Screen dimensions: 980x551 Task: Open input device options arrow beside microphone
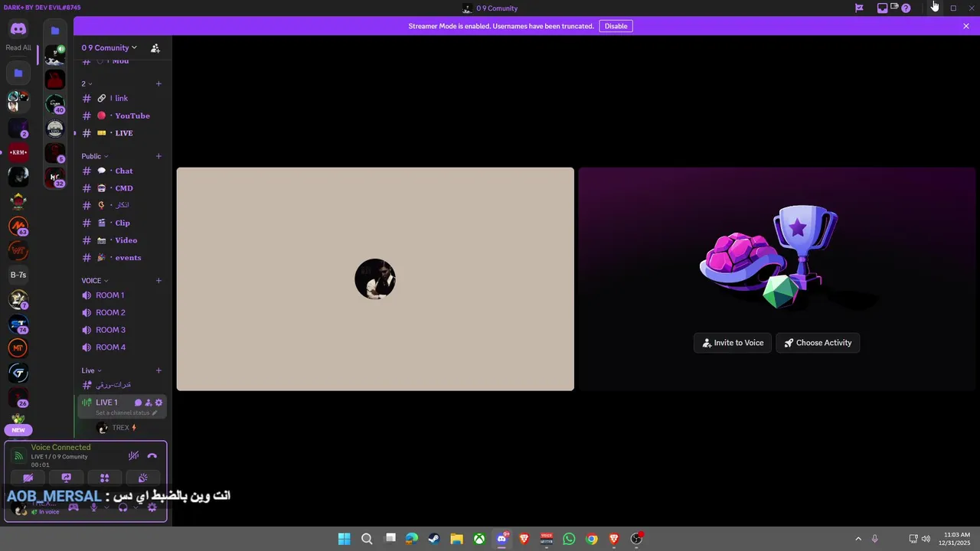pyautogui.click(x=106, y=507)
